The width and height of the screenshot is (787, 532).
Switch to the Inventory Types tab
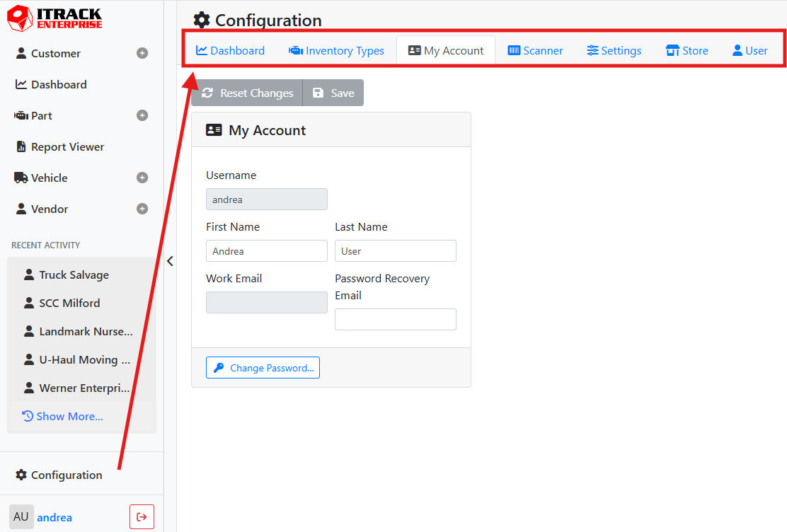pos(336,51)
